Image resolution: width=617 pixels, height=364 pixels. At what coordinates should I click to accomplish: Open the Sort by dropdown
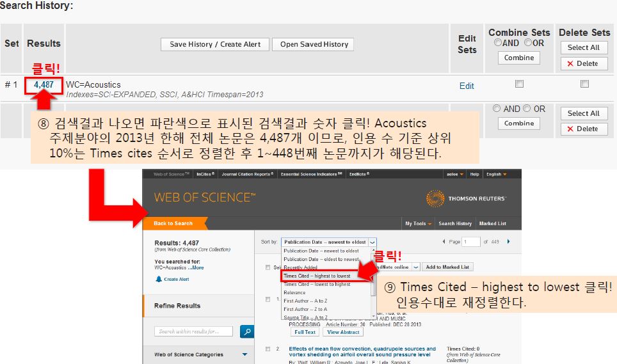coord(329,242)
